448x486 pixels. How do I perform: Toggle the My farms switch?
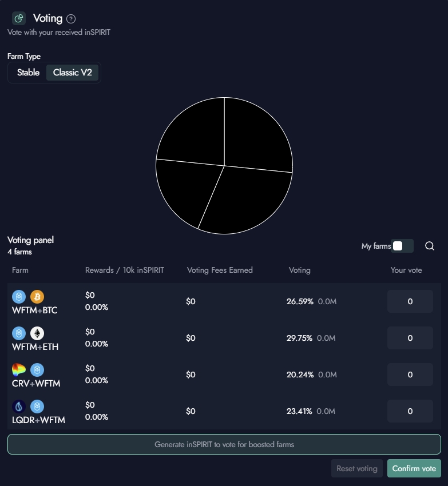(402, 246)
